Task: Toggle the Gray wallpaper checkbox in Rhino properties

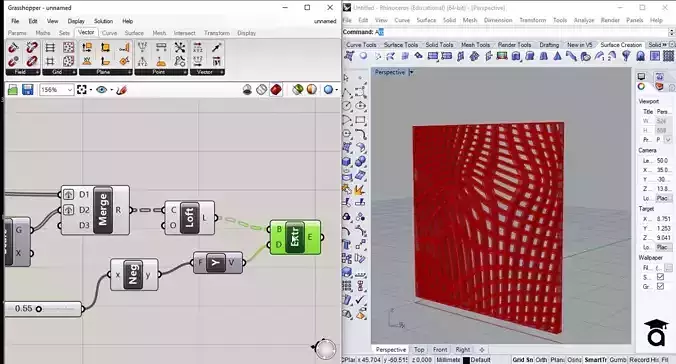Action: tap(660, 286)
